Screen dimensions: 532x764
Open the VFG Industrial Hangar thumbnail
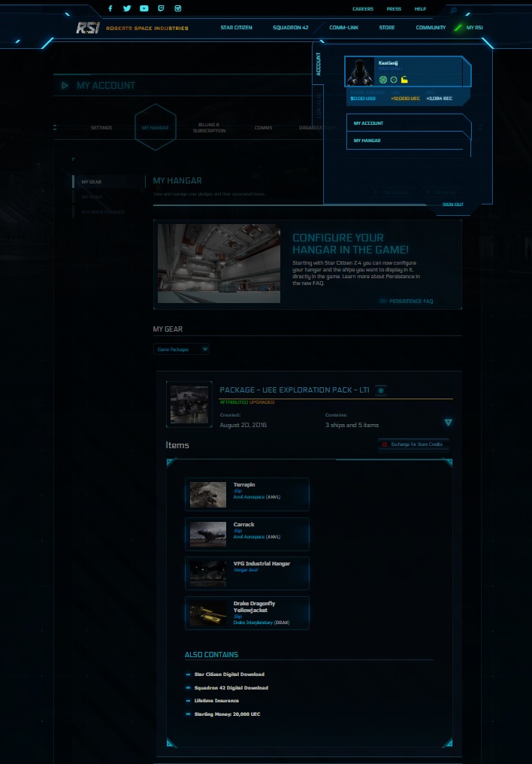(x=208, y=574)
